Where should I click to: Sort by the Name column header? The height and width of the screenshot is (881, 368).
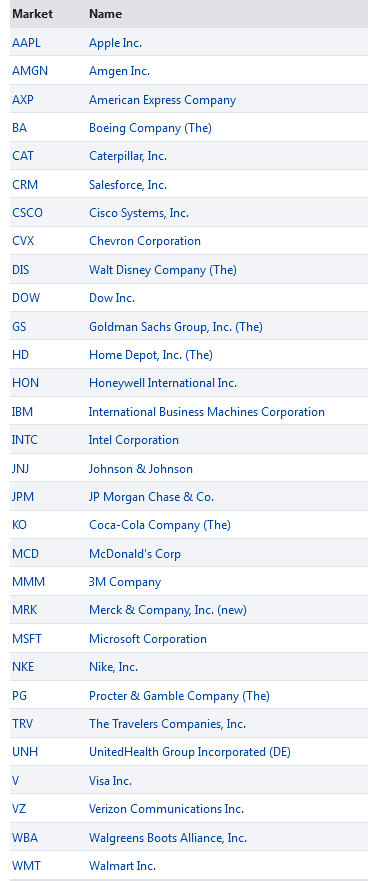(105, 14)
